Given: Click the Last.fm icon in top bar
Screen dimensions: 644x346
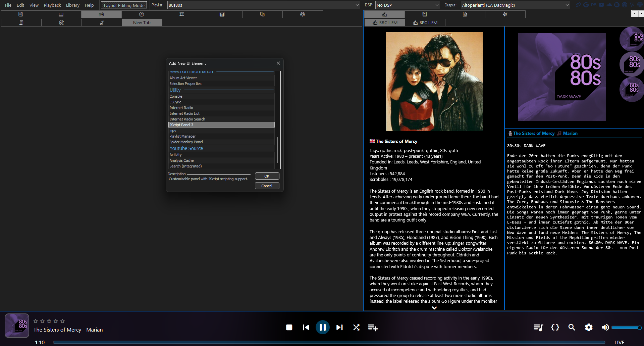Looking at the screenshot, I should click(x=594, y=5).
